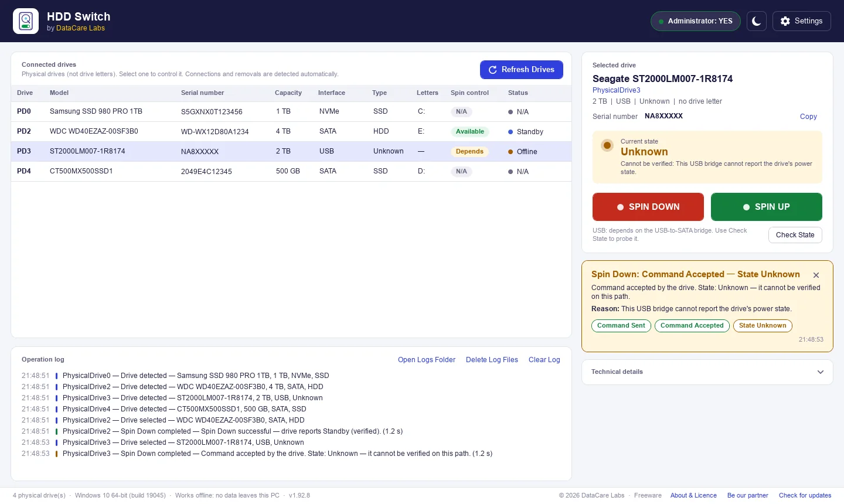Open Settings with the gear button
This screenshot has height=504, width=844.
pos(801,21)
